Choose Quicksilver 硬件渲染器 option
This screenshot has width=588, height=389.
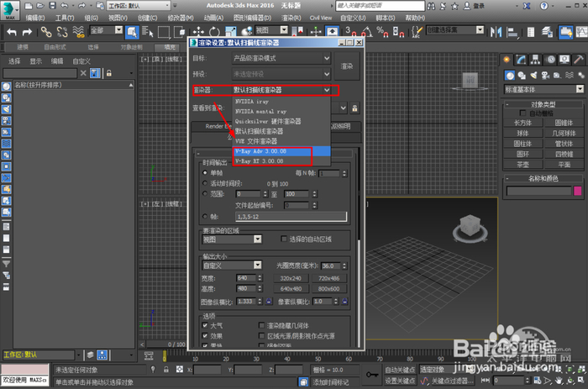point(281,121)
